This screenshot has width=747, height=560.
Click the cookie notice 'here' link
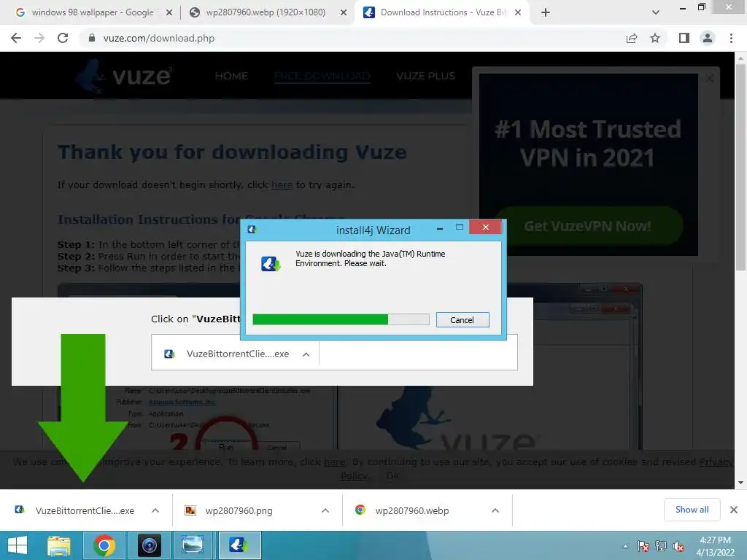(x=334, y=462)
